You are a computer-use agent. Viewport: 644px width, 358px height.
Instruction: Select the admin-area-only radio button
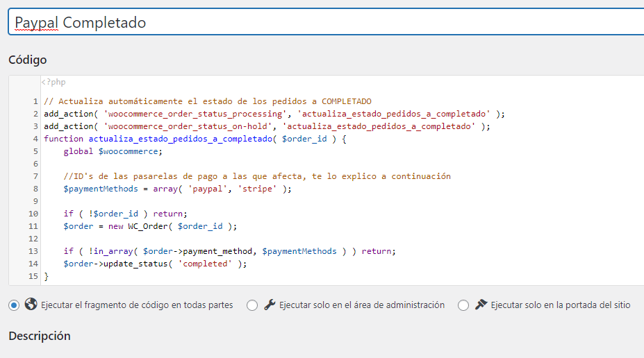click(252, 305)
